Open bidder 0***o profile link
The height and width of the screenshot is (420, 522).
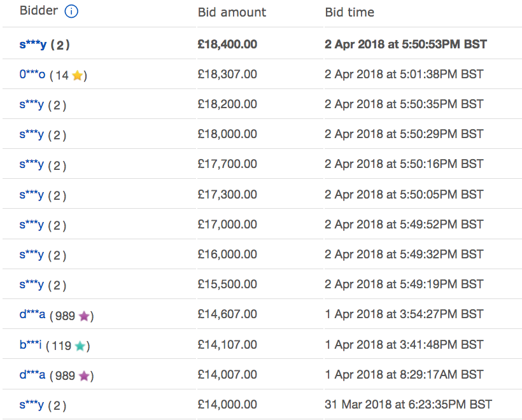click(x=32, y=75)
